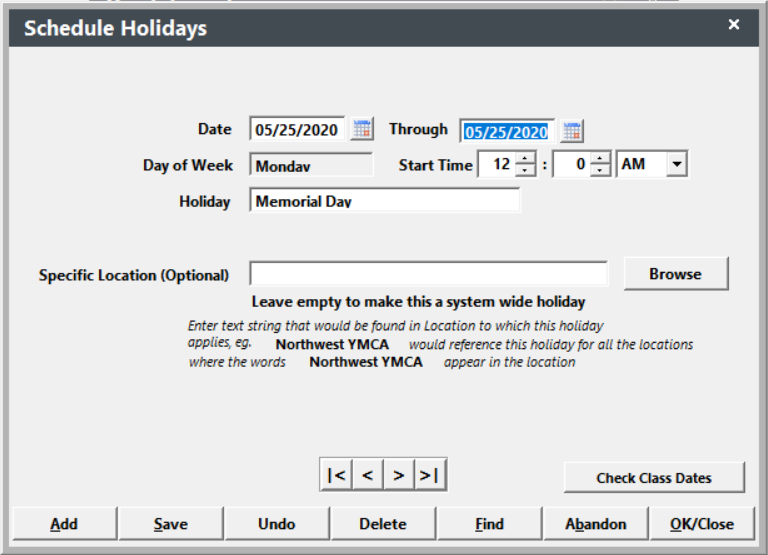Go to the previous holiday record
Viewport: 768px width, 555px height.
[367, 476]
